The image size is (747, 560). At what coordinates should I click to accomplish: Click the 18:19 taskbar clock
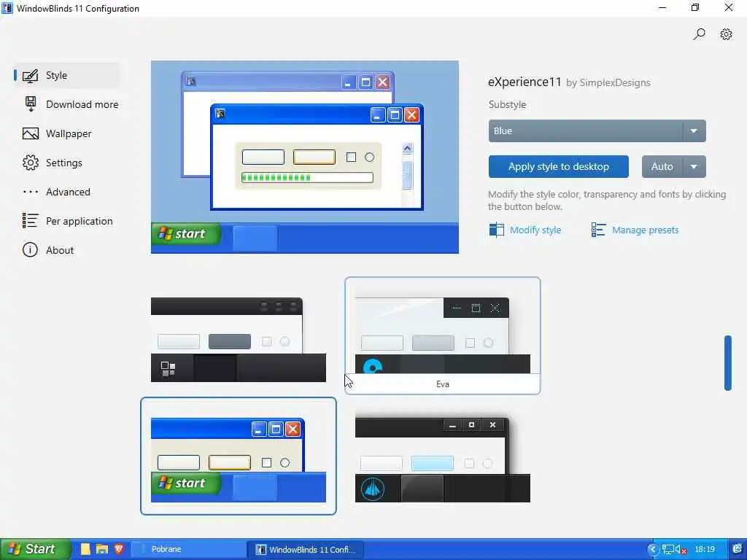point(705,550)
